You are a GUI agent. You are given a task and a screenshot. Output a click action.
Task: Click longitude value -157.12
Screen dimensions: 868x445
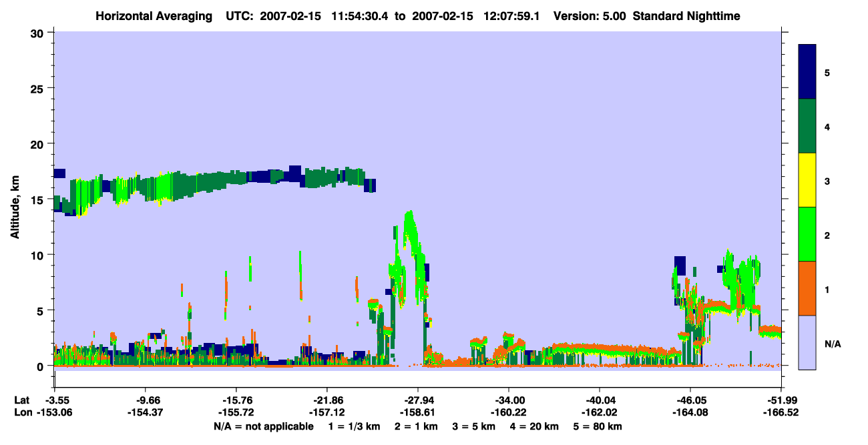(327, 412)
